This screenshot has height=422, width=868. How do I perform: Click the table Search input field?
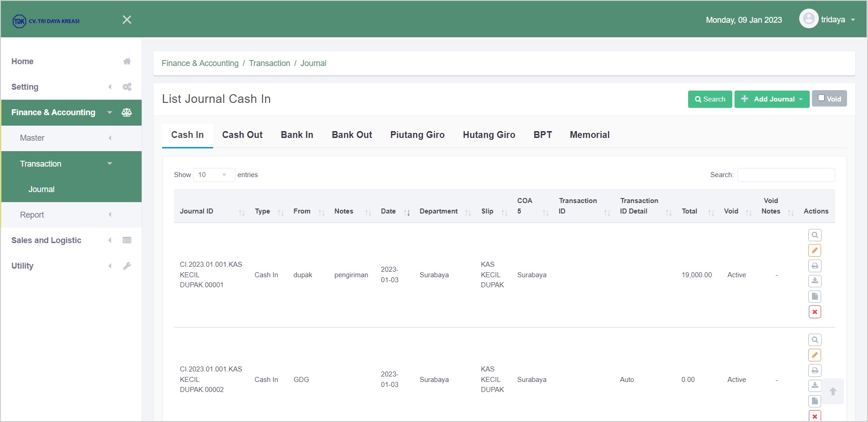pos(786,175)
